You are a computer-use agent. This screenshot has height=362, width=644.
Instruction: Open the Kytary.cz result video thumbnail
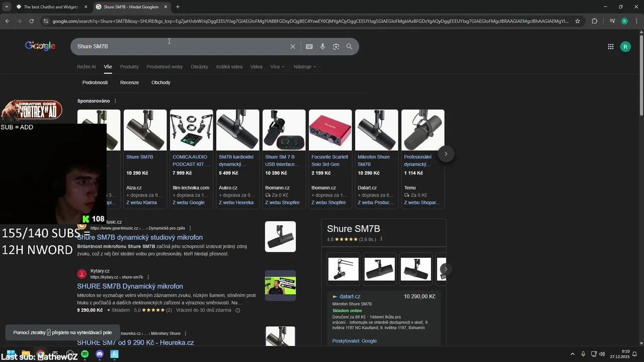(280, 286)
